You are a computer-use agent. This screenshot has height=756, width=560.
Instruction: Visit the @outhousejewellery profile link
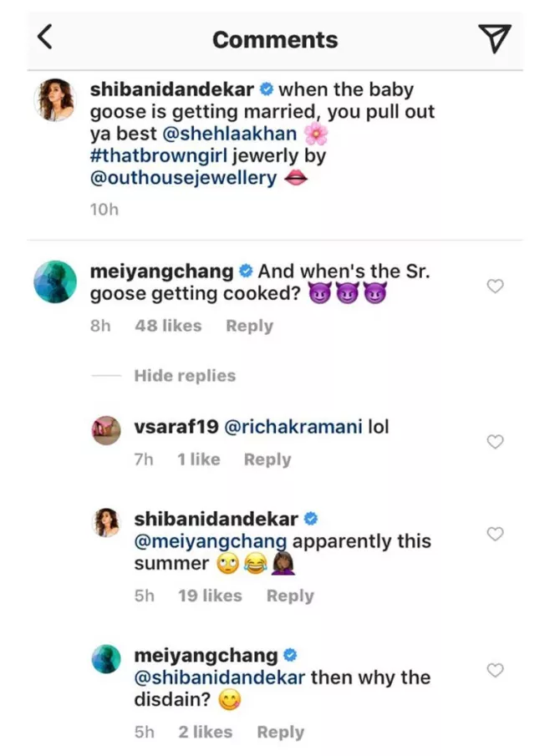coord(183,178)
